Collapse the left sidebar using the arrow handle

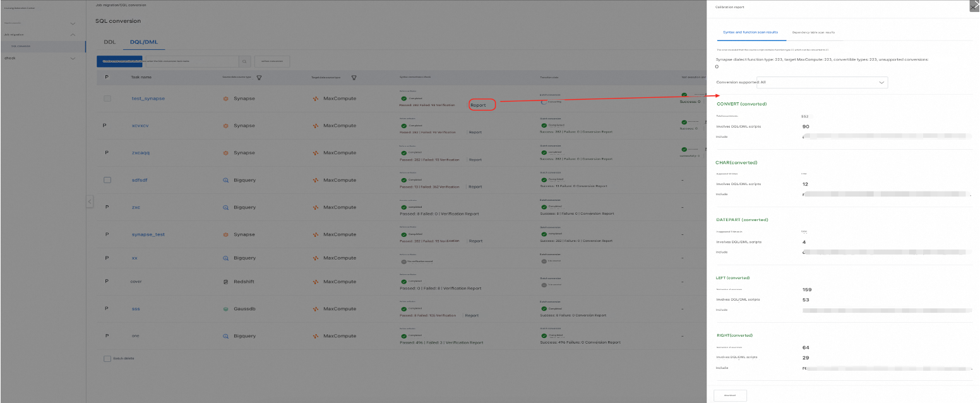point(89,201)
